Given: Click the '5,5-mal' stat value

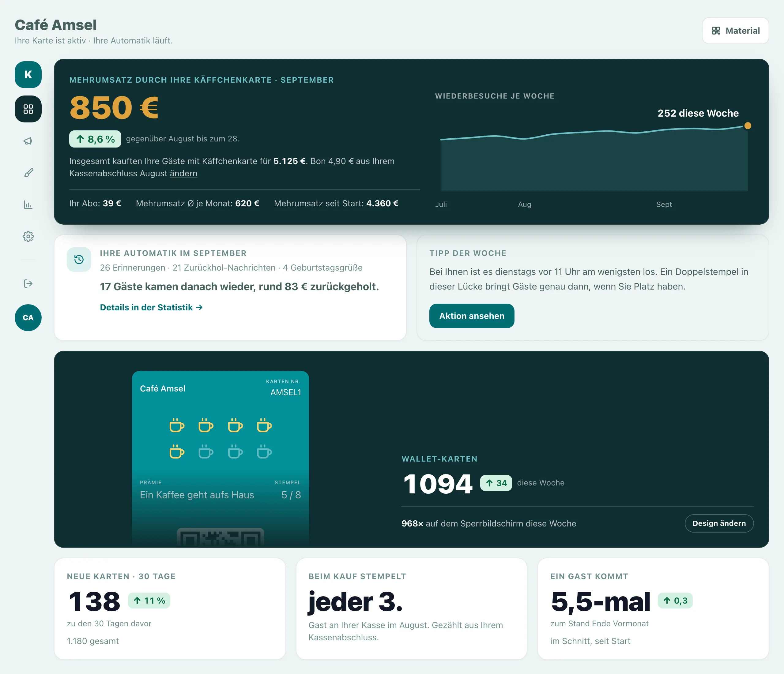Looking at the screenshot, I should point(601,602).
